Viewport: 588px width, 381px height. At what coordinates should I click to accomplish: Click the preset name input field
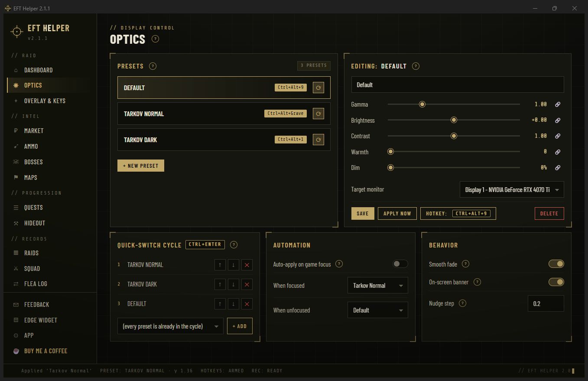click(x=458, y=85)
